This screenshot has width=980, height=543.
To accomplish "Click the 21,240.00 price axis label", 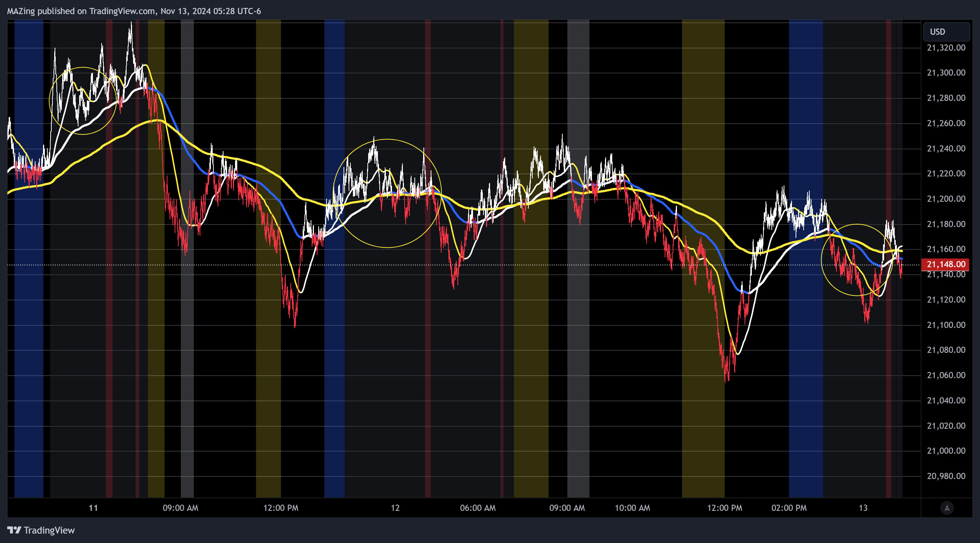I will tap(946, 148).
